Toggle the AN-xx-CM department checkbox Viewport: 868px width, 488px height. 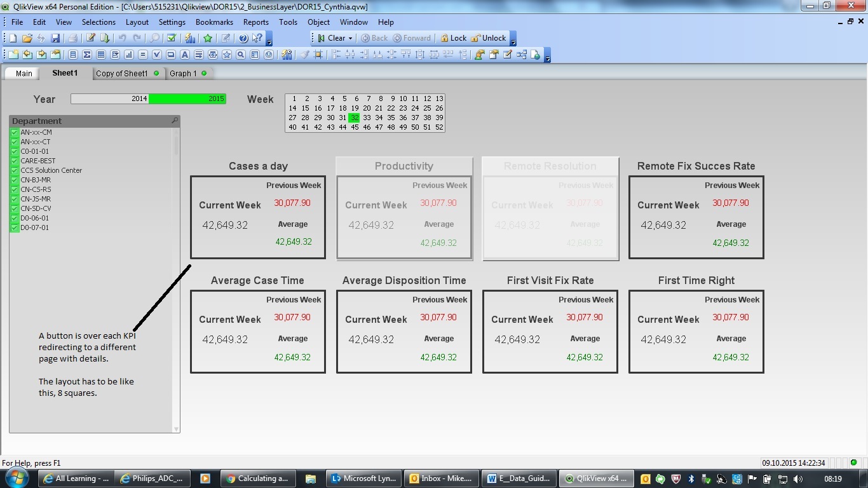[x=15, y=132]
